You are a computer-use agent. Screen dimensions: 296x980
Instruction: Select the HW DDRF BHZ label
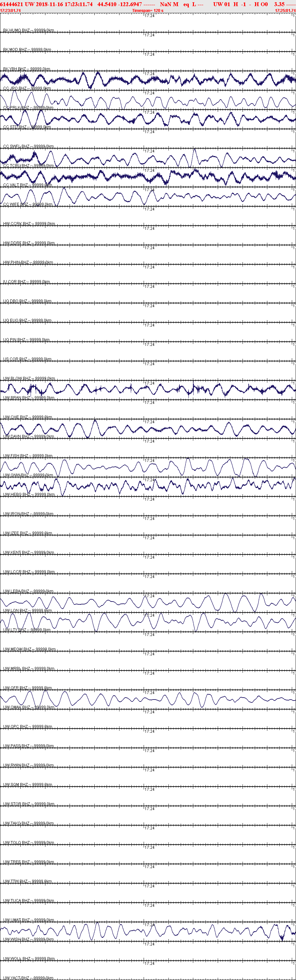tap(29, 243)
